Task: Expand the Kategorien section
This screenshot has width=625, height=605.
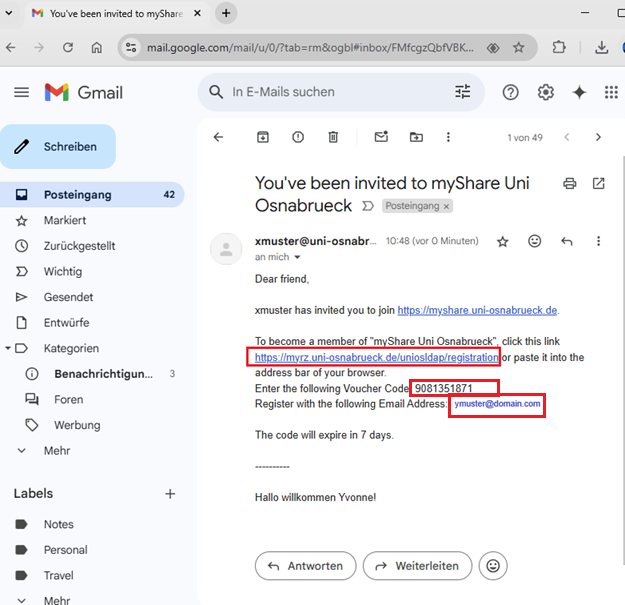Action: (9, 348)
